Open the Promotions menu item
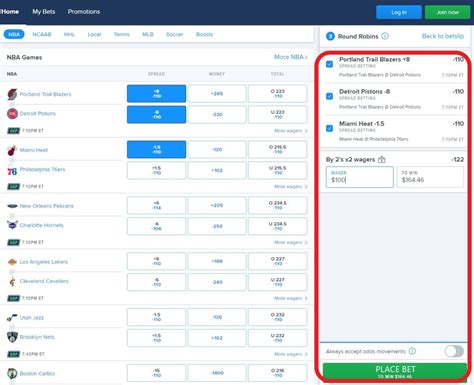 click(84, 12)
